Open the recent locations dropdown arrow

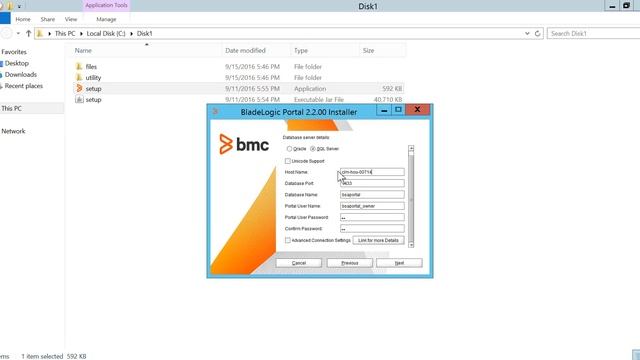click(18, 33)
